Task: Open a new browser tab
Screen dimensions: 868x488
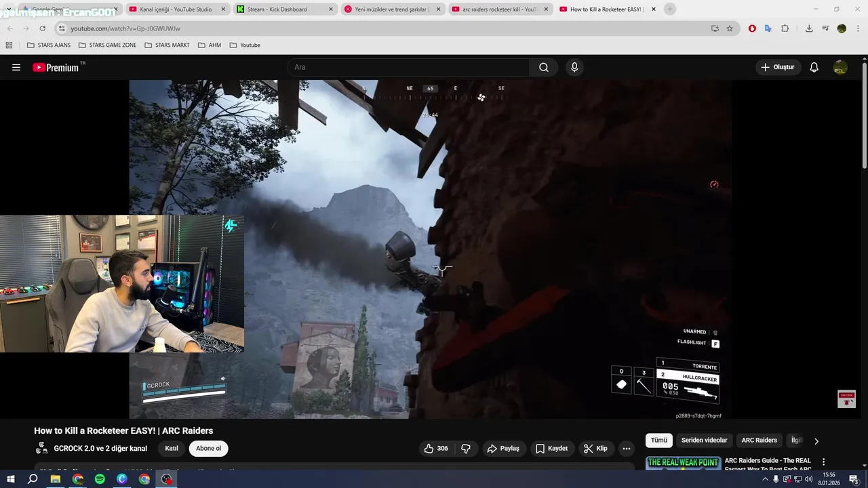Action: (670, 9)
